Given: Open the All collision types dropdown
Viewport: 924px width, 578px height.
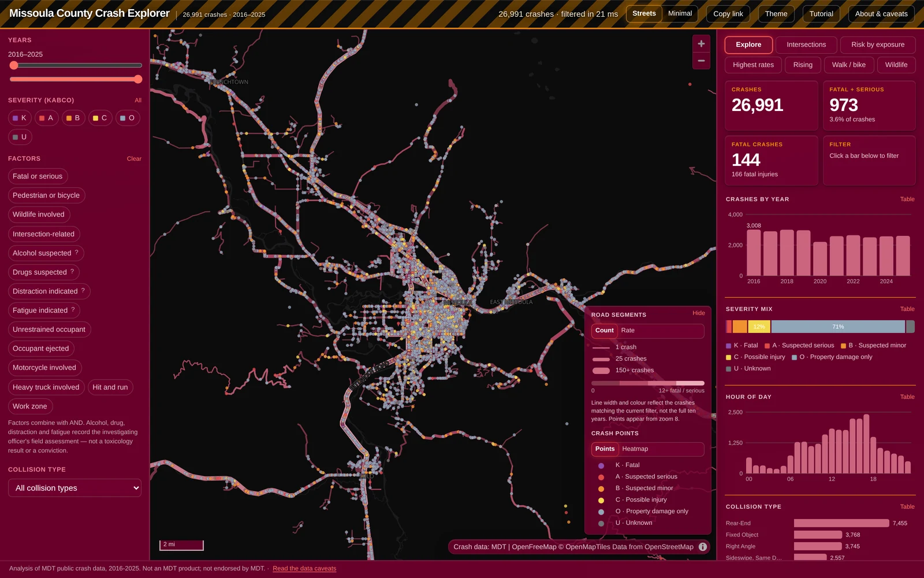Looking at the screenshot, I should coord(74,488).
